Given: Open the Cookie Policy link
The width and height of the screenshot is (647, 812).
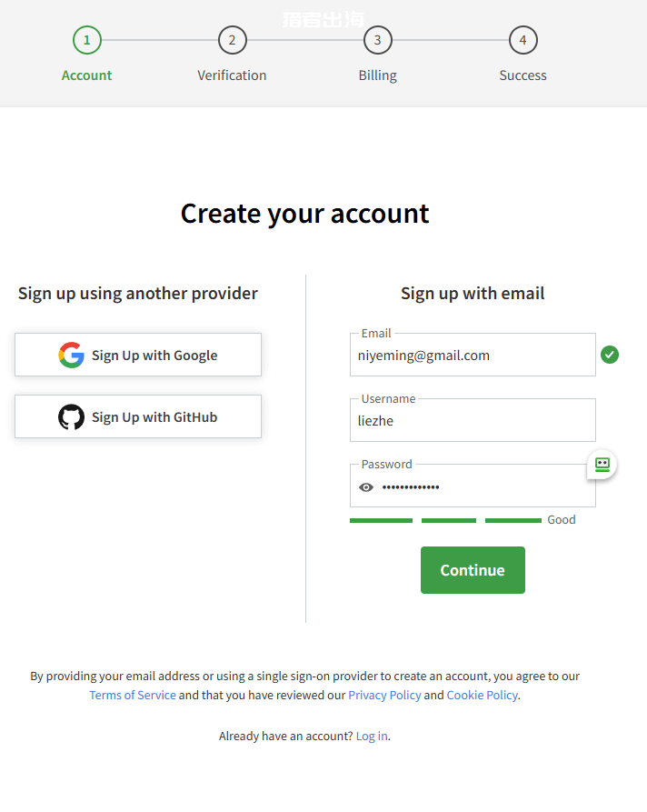Looking at the screenshot, I should [x=482, y=695].
